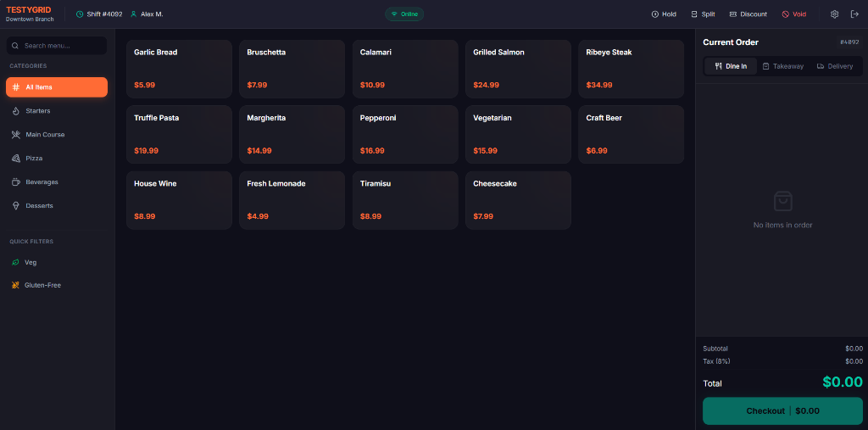Screen dimensions: 868x430
Task: Apply a Discount to the order
Action: 748,14
